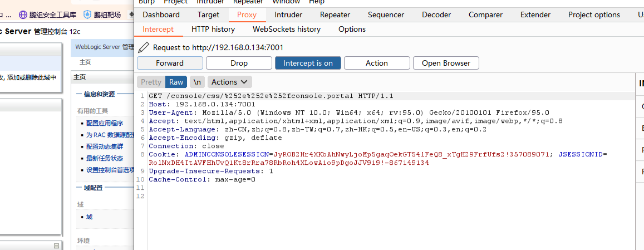Image resolution: width=644 pixels, height=250 pixels.
Task: Select the Raw request view
Action: point(176,82)
